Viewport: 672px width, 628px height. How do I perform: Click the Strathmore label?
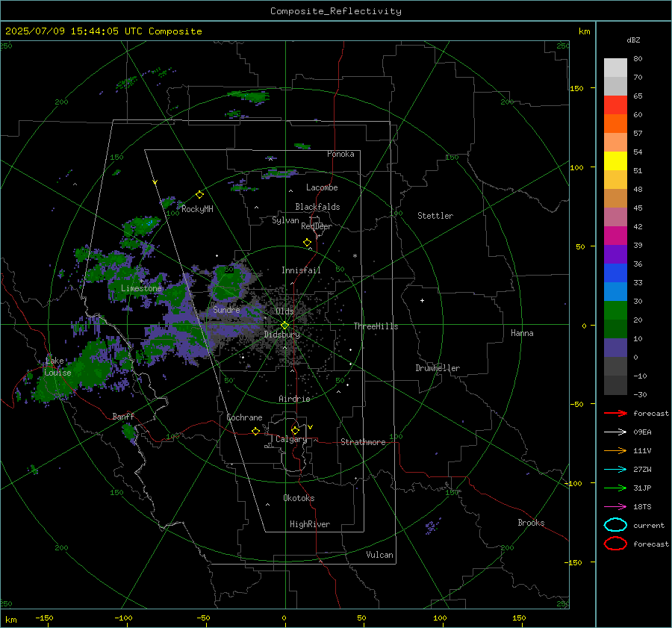coord(363,442)
